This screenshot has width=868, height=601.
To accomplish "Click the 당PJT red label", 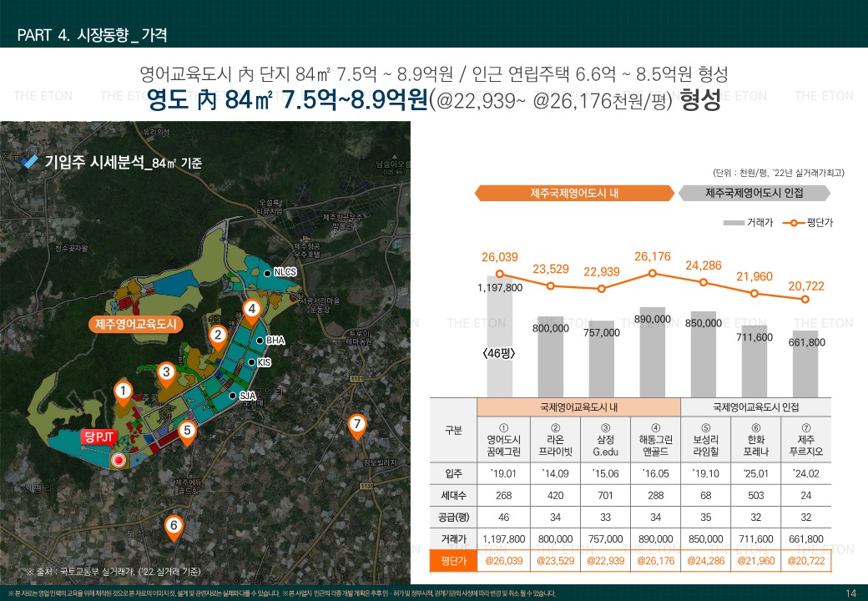I will (x=98, y=437).
